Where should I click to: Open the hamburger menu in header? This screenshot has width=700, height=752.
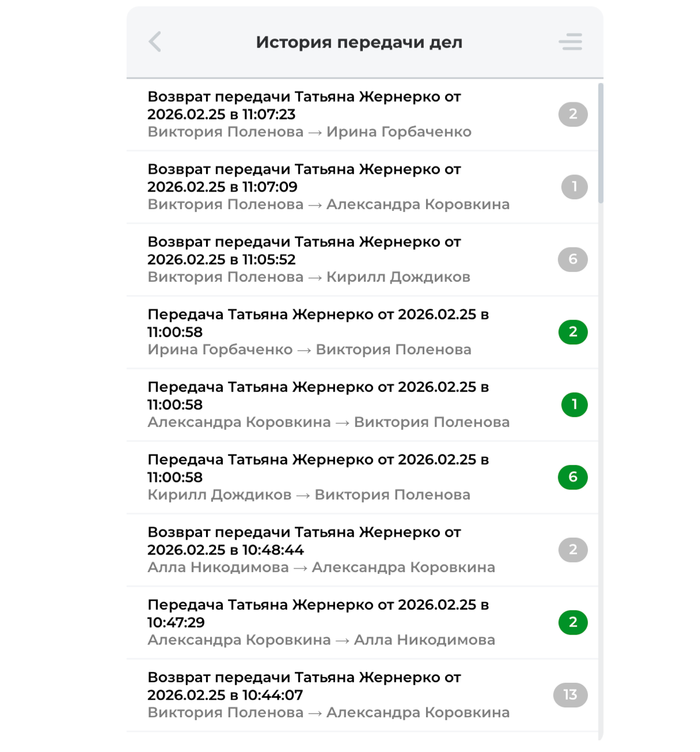point(570,42)
